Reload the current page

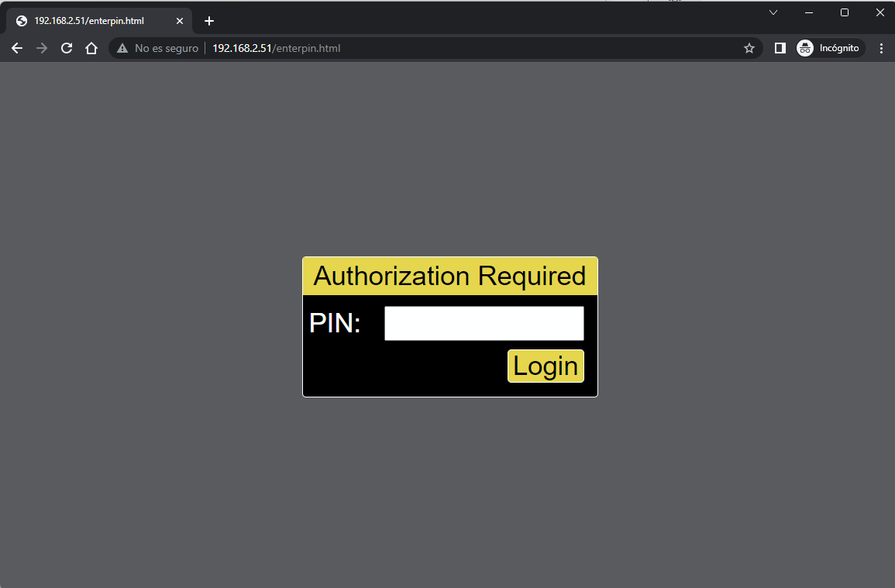click(67, 48)
